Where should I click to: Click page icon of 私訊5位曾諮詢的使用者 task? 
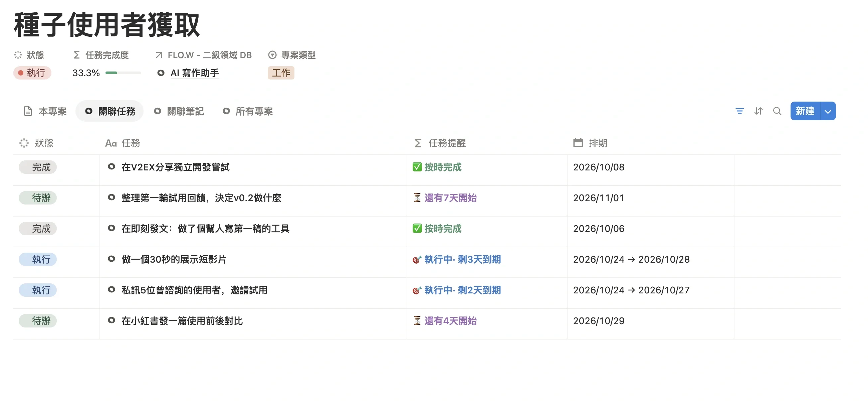(112, 290)
